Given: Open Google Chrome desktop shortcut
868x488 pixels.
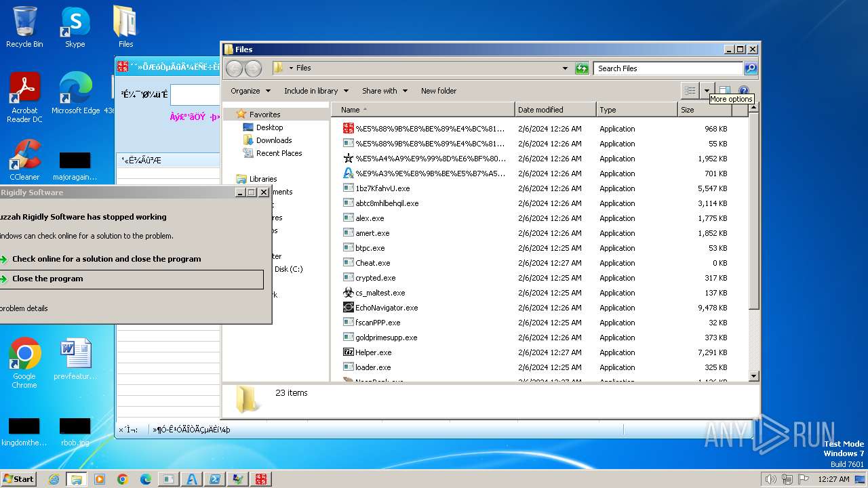Looking at the screenshot, I should tap(24, 363).
